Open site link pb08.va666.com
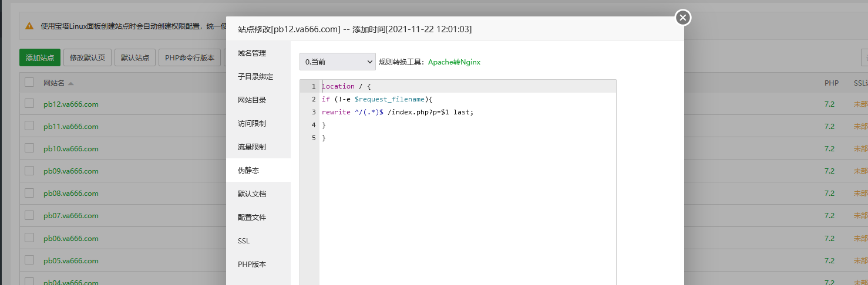Viewport: 868px width, 285px height. pos(70,194)
